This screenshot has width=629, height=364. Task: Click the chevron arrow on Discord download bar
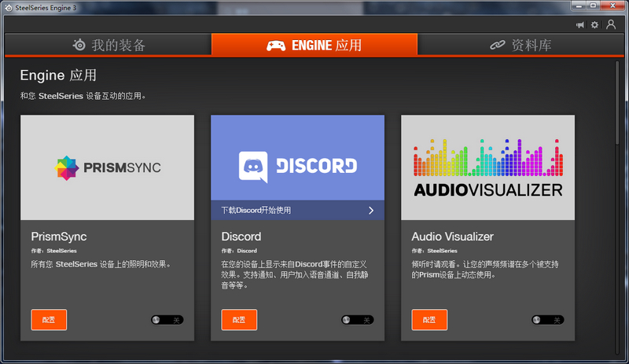coord(371,210)
